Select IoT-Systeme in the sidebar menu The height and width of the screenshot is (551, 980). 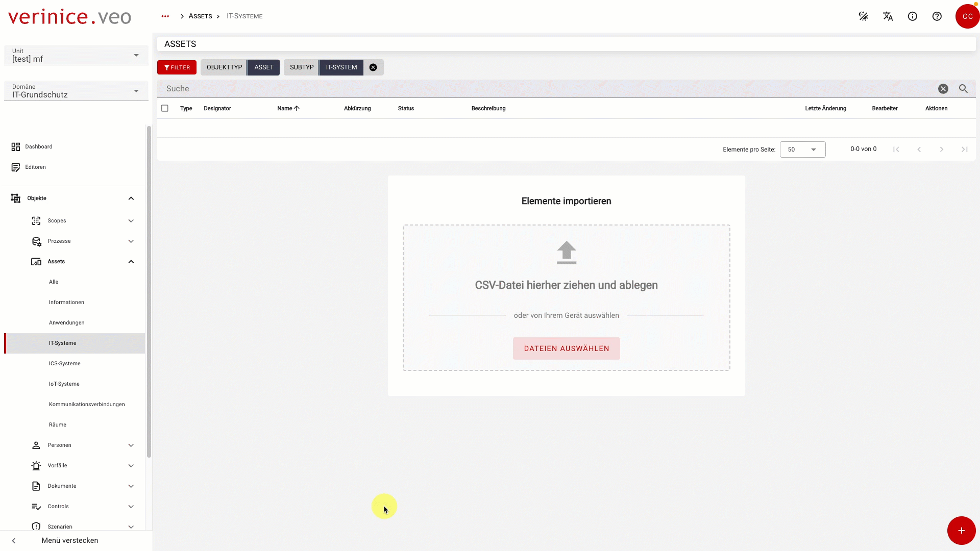coord(63,384)
